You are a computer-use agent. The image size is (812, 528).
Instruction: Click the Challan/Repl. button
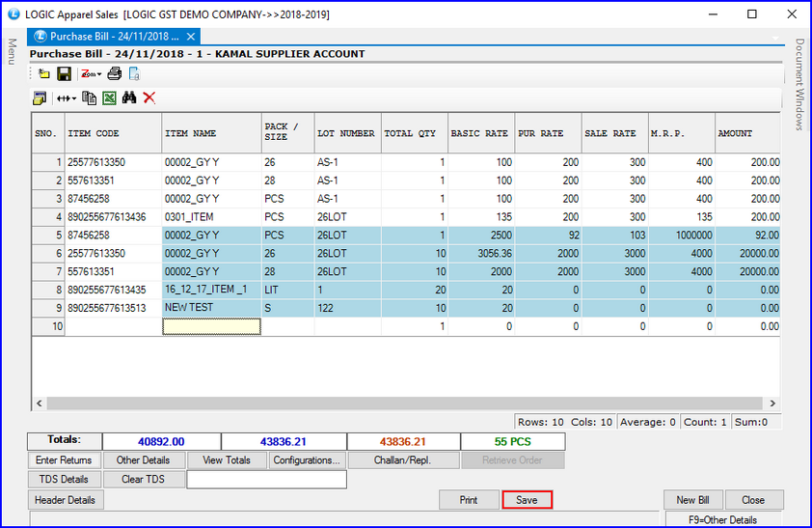coord(403,460)
